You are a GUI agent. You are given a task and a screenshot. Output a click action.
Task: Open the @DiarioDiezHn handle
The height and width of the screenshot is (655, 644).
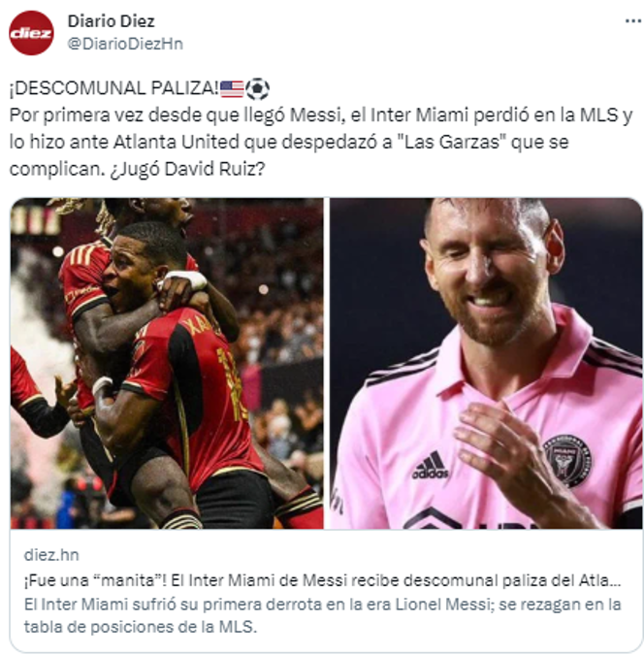pos(125,44)
